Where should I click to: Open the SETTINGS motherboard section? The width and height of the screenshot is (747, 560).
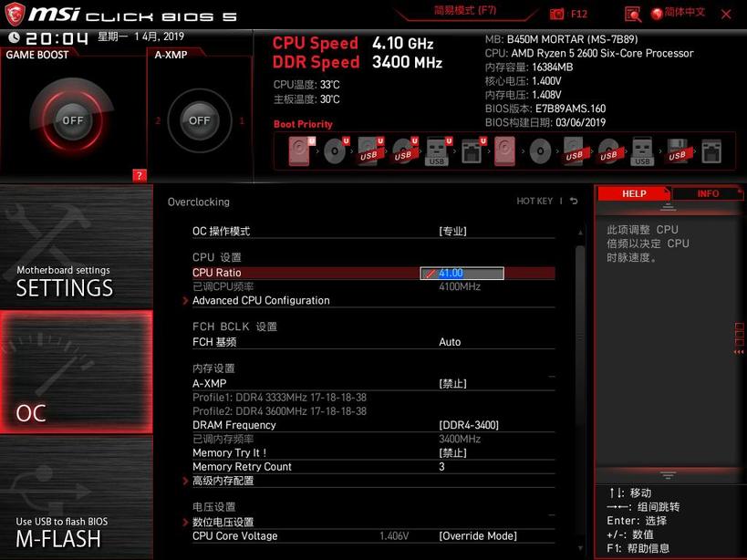[x=77, y=247]
